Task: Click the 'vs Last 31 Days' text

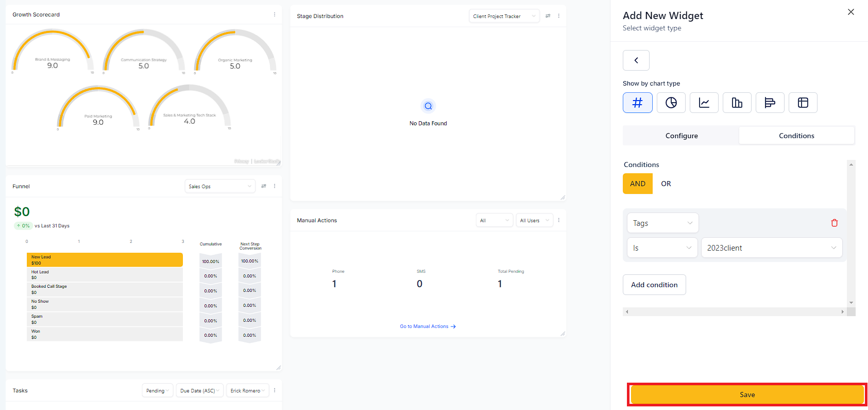Action: (52, 226)
